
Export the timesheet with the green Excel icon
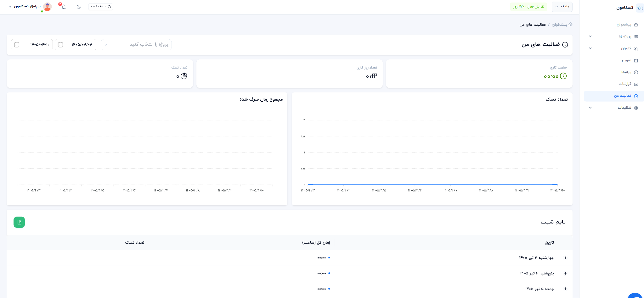tap(19, 222)
